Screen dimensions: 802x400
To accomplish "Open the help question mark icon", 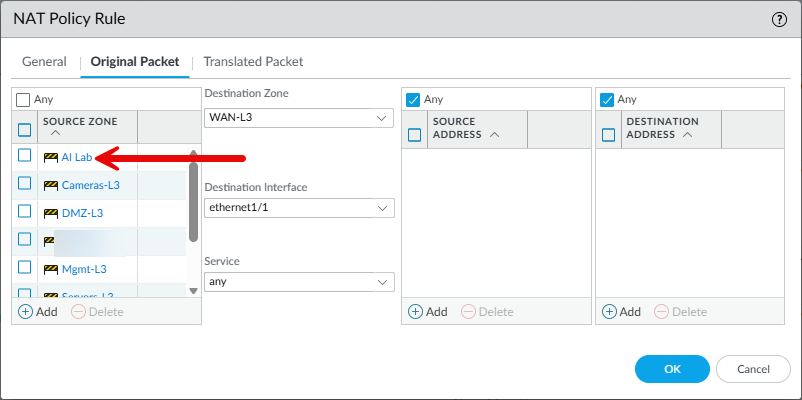I will 779,20.
